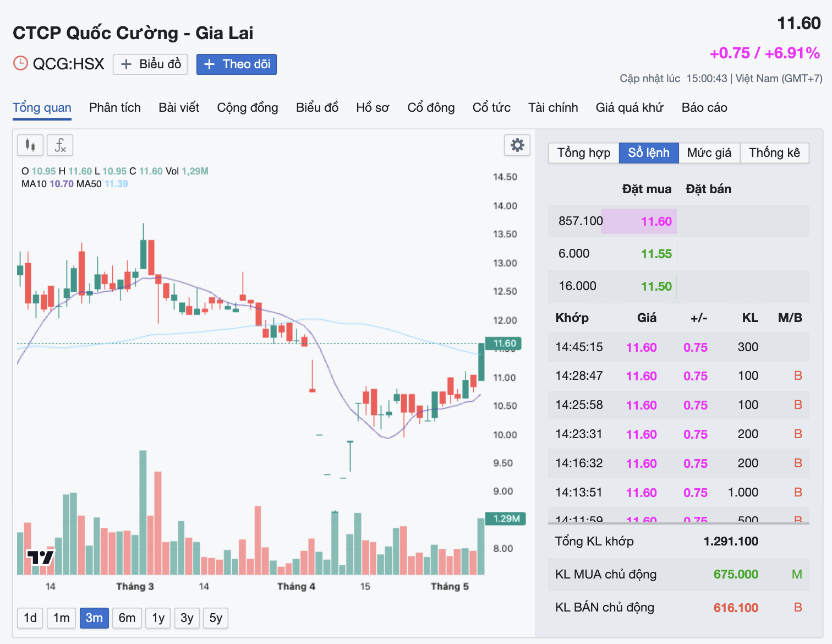Select the 14:23:31 matched trade row
This screenshot has width=832, height=644.
pyautogui.click(x=678, y=434)
